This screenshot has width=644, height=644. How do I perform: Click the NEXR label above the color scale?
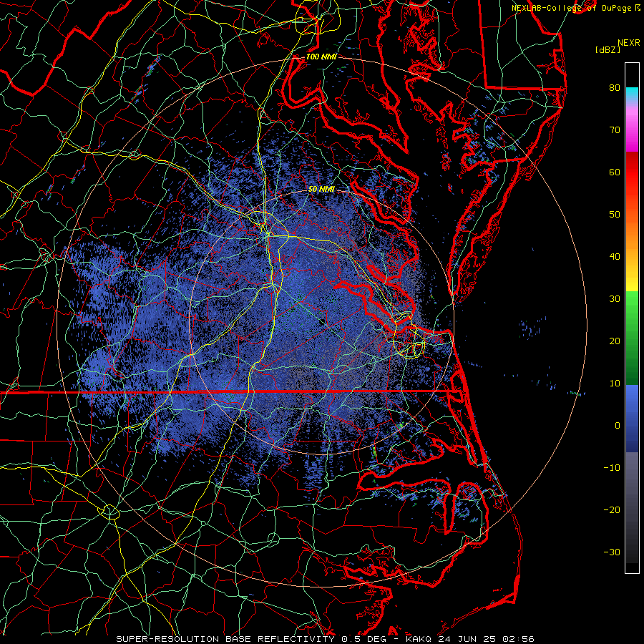[x=628, y=43]
